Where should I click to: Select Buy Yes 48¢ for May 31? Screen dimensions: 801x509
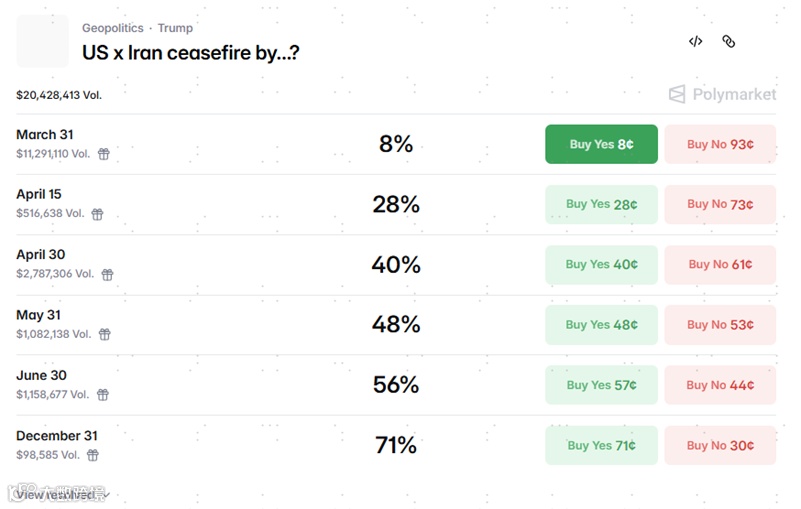601,325
